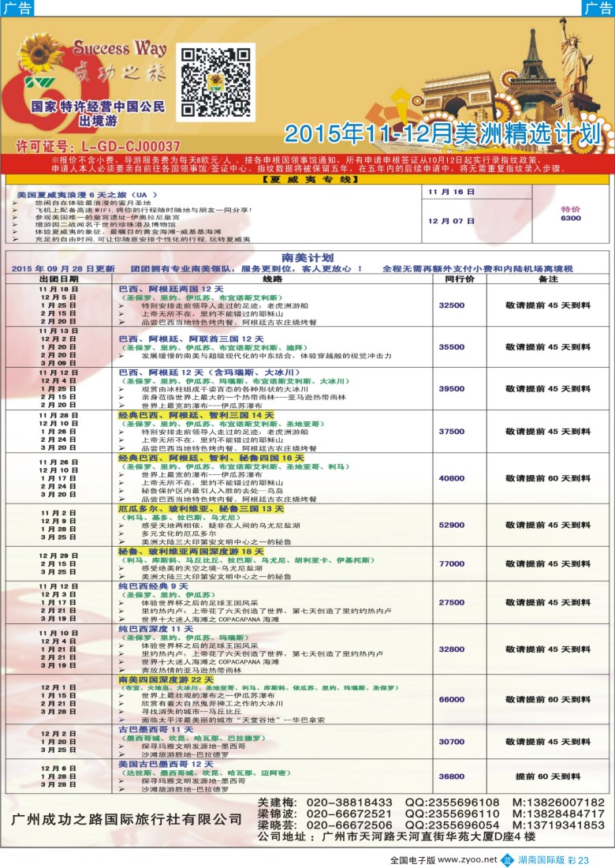Image resolution: width=615 pixels, height=868 pixels.
Task: Click 梁锦波 phone 020-66672521
Action: (x=349, y=814)
